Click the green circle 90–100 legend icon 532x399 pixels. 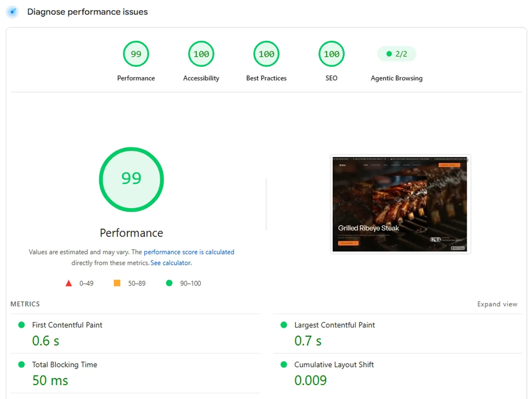(169, 283)
